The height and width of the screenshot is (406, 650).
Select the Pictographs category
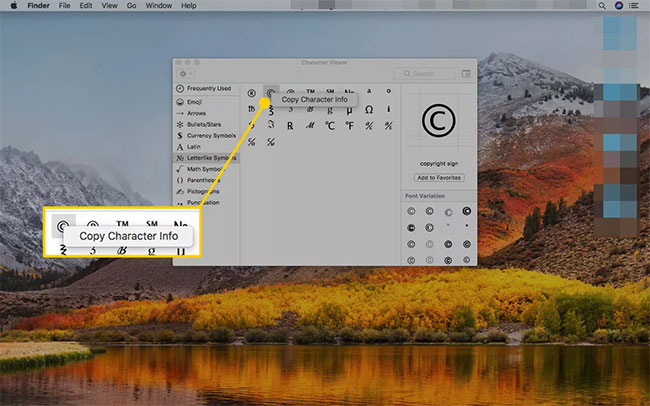point(206,192)
